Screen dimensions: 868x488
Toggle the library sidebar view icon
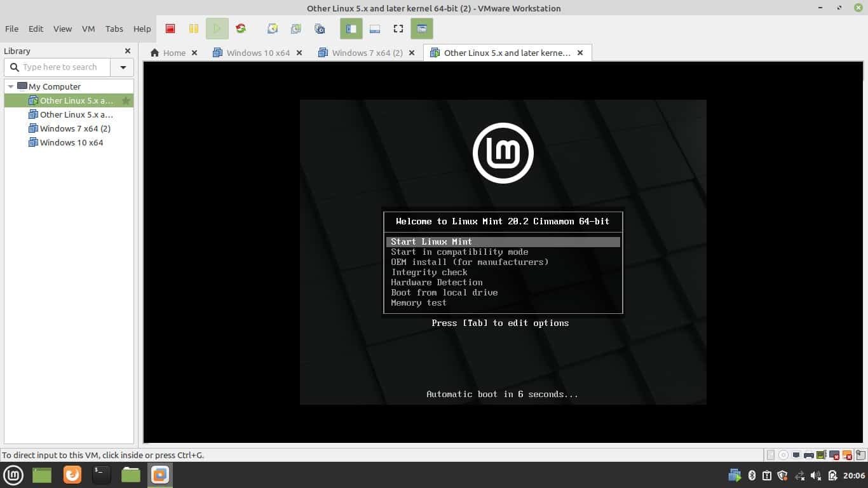click(x=351, y=29)
